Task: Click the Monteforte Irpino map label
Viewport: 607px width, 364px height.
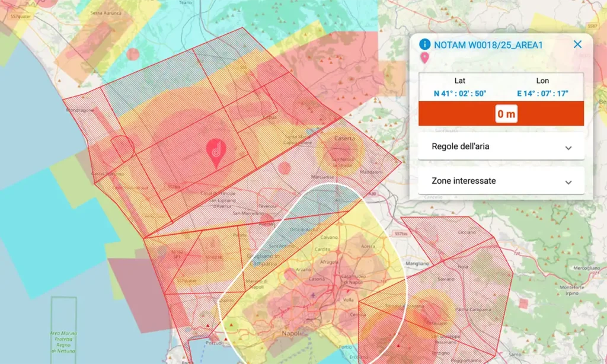Action: coord(572,290)
